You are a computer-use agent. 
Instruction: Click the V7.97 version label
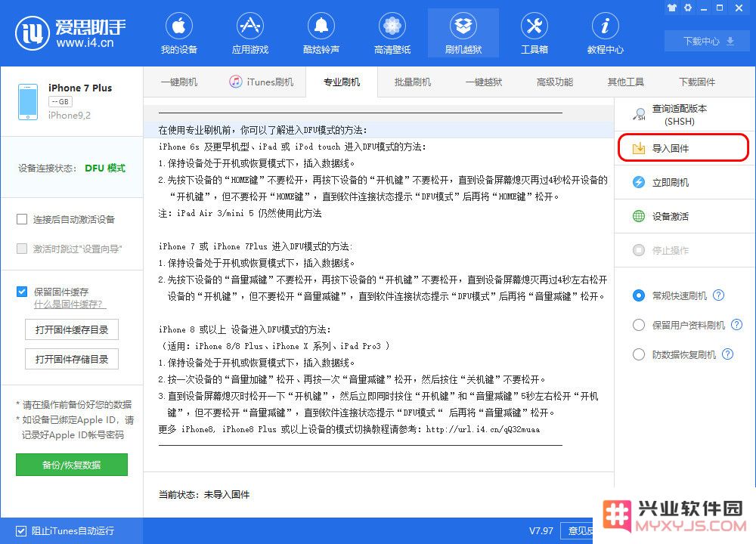pyautogui.click(x=541, y=530)
